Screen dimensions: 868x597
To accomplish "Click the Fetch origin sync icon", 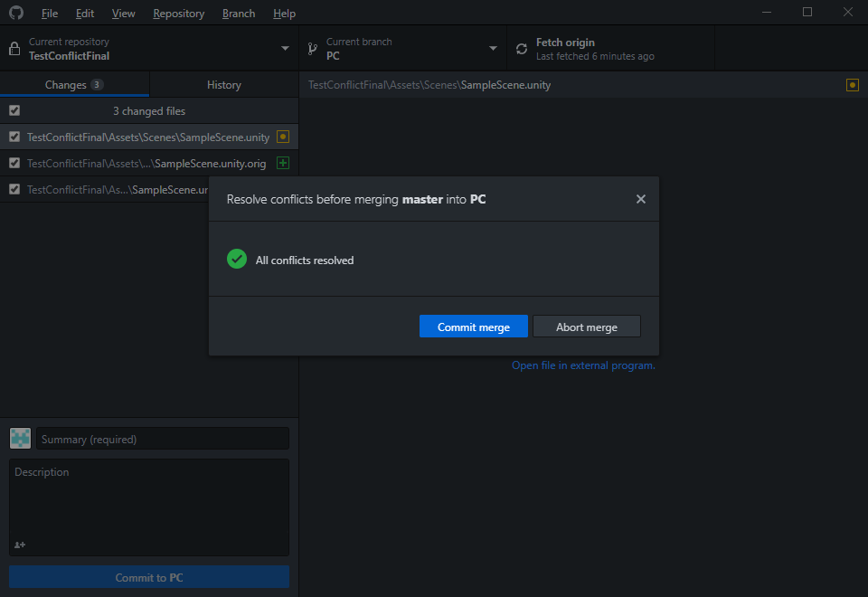I will click(522, 47).
